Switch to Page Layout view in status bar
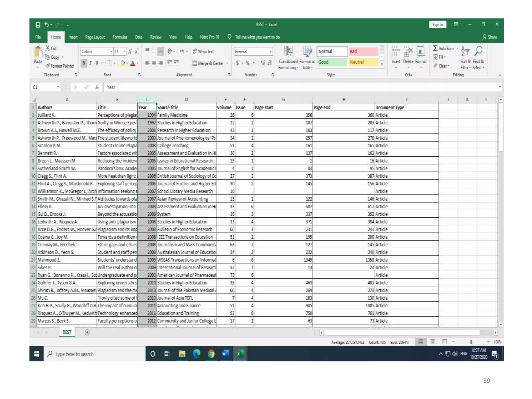The width and height of the screenshot is (532, 399). point(433,342)
